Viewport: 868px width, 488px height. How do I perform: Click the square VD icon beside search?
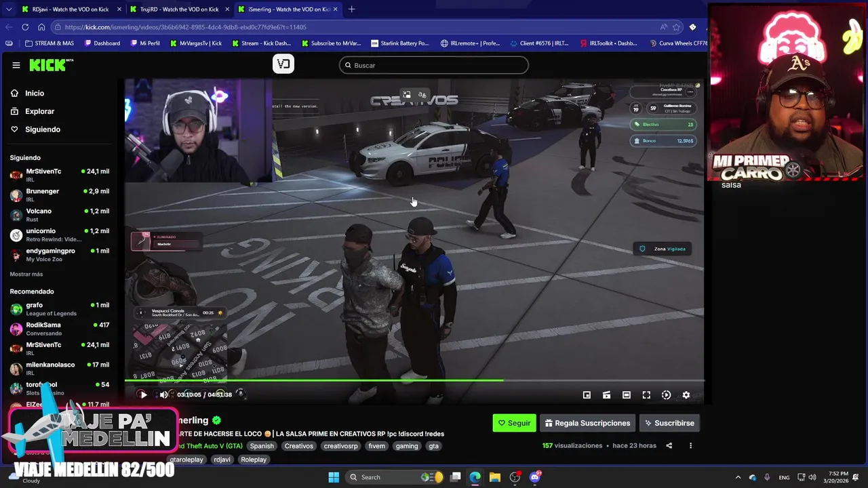click(283, 64)
